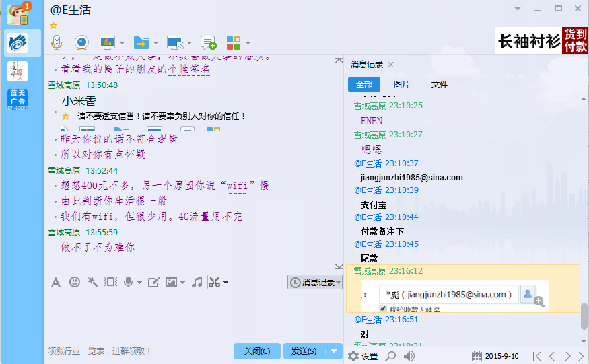Close the 消息记录 tab
Image resolution: width=589 pixels, height=364 pixels.
point(390,65)
